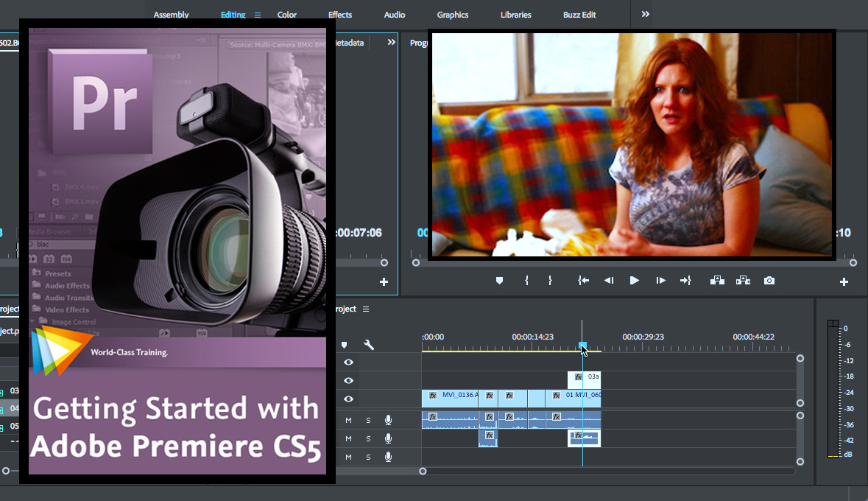Switch to the Audio workspace
The width and height of the screenshot is (868, 501).
point(395,15)
